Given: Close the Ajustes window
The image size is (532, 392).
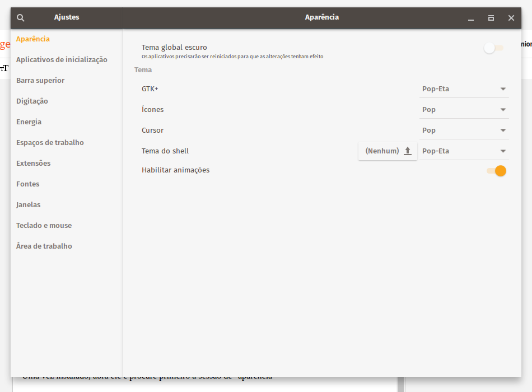Looking at the screenshot, I should coord(511,18).
